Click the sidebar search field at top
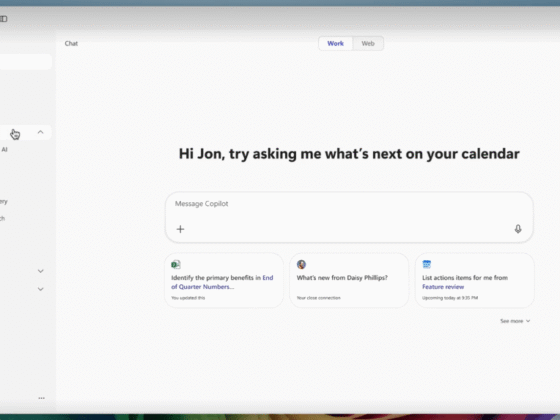Image resolution: width=560 pixels, height=420 pixels. [x=25, y=62]
